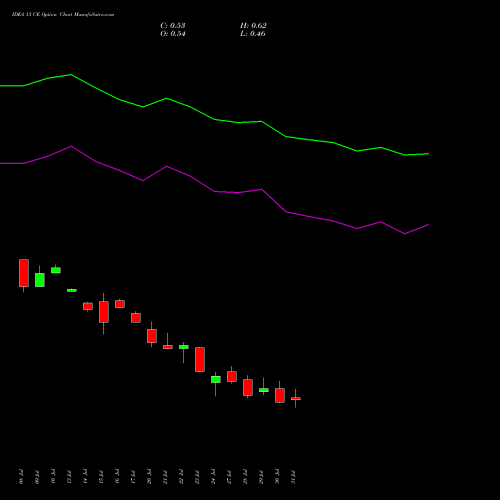Viewport: 500px width, 500px height.
Task: Click the green candle for 24 Jul
Action: coord(216,379)
